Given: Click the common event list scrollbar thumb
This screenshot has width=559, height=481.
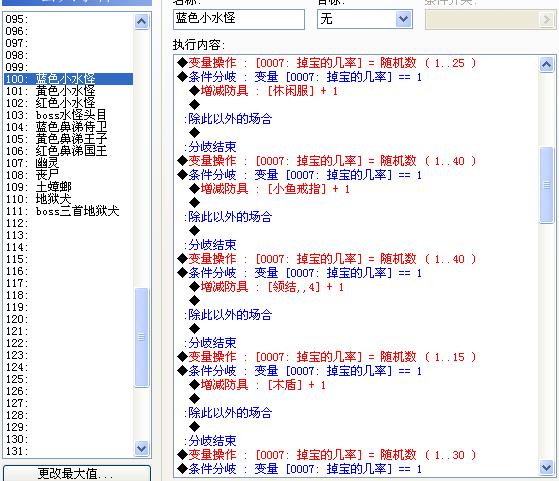Looking at the screenshot, I should [142, 337].
